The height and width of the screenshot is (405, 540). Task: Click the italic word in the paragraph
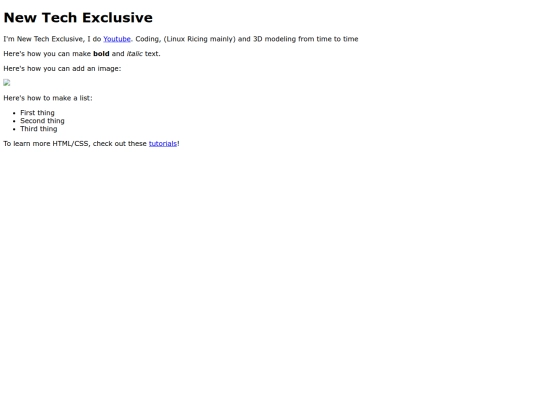[135, 54]
